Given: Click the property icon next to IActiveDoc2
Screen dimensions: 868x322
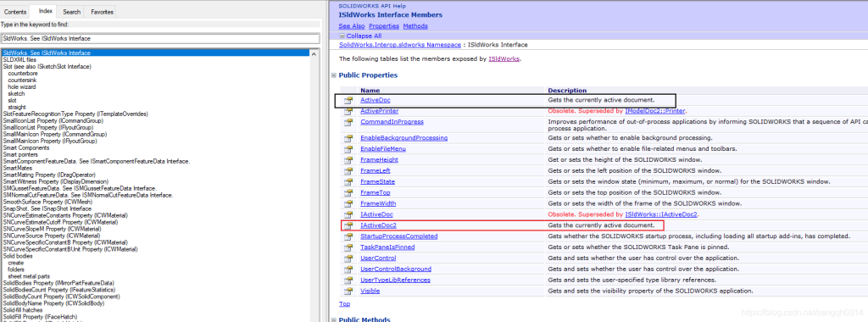Looking at the screenshot, I should point(348,225).
